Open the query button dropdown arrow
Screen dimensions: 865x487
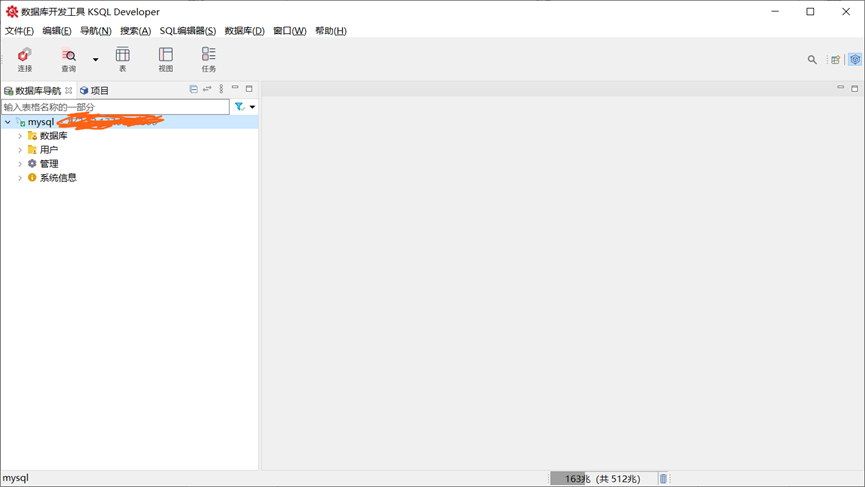point(96,60)
